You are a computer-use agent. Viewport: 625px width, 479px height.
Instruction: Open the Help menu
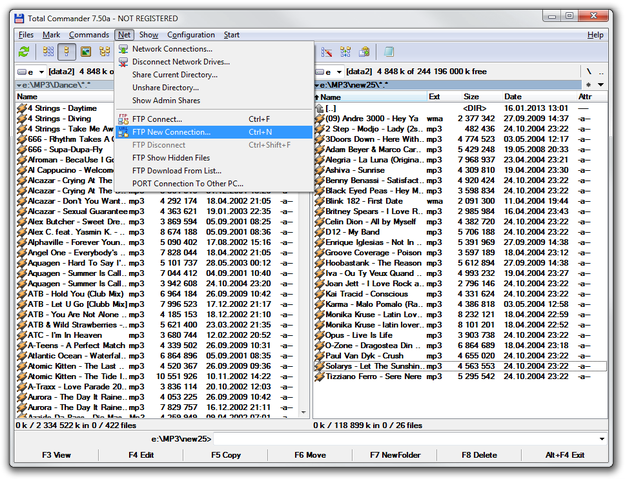pyautogui.click(x=595, y=35)
